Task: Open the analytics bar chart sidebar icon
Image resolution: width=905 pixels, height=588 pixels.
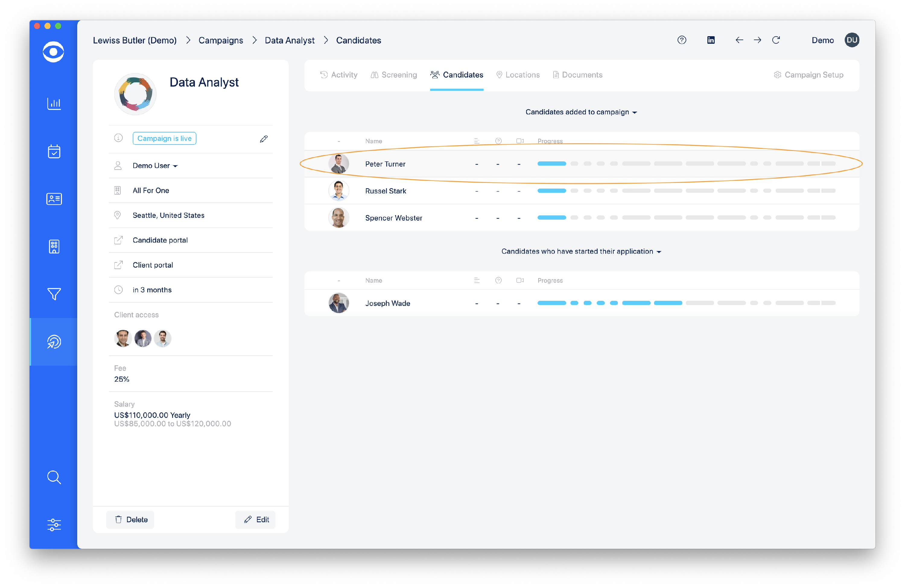Action: (54, 103)
